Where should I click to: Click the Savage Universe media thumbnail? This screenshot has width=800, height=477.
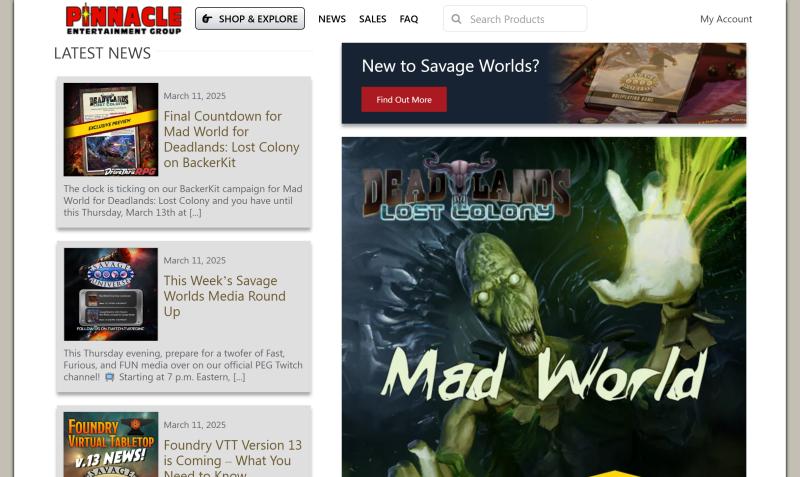(111, 294)
